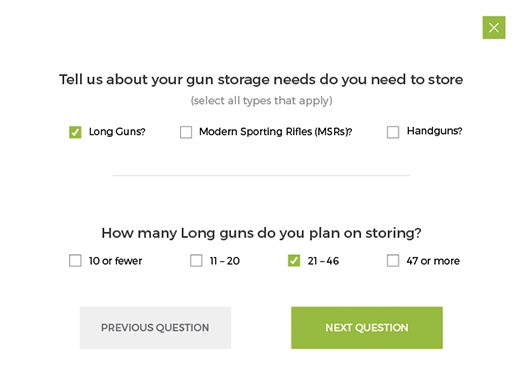Click the '21 – 46' label text

coord(323,261)
